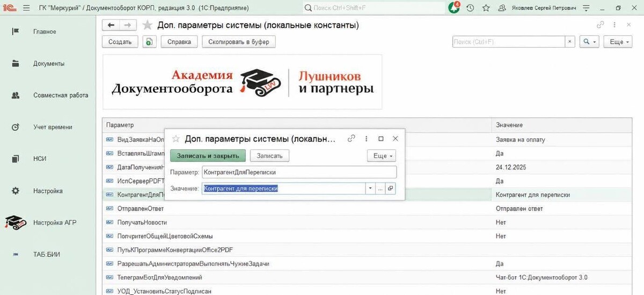Maximize the parameter dialog window
This screenshot has height=295, width=644.
[x=380, y=138]
